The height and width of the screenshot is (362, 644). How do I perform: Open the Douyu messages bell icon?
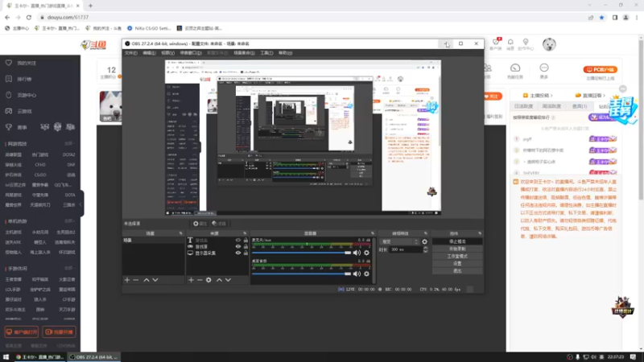[x=510, y=43]
